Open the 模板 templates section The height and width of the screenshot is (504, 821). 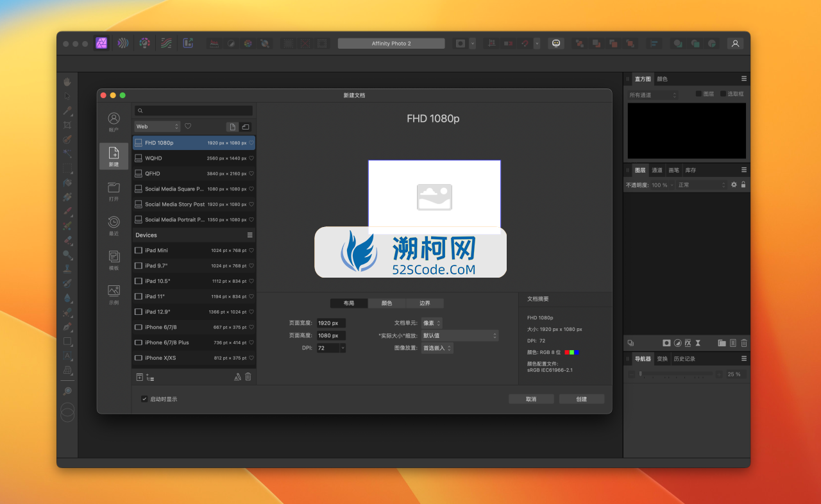click(114, 260)
